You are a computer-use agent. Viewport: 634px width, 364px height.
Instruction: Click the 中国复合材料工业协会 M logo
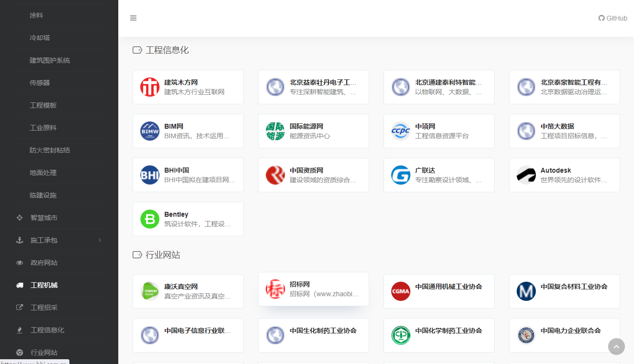pos(526,291)
